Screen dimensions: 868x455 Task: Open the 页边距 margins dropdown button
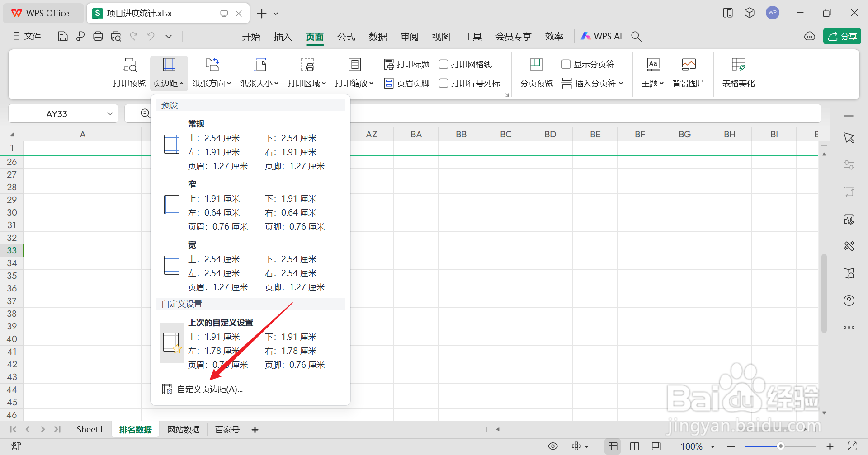tap(169, 73)
